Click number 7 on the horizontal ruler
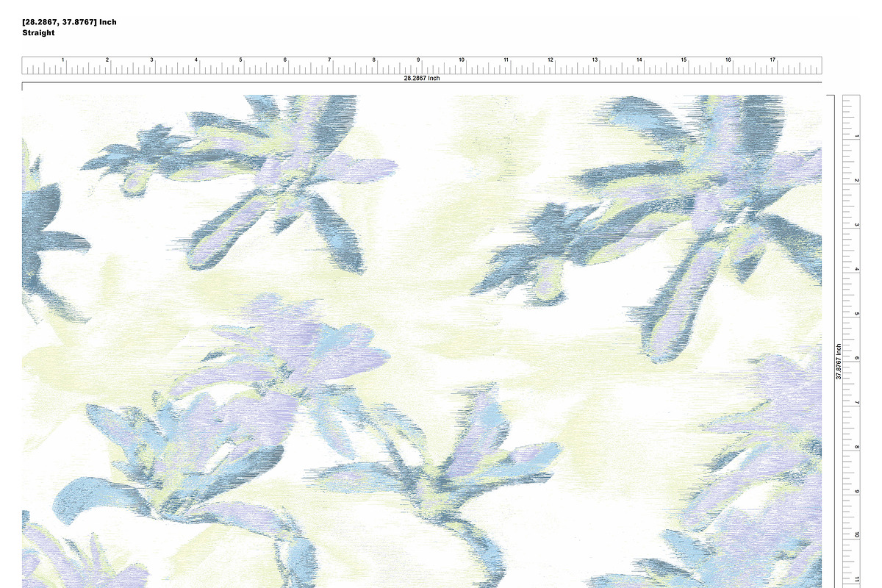 (x=329, y=60)
